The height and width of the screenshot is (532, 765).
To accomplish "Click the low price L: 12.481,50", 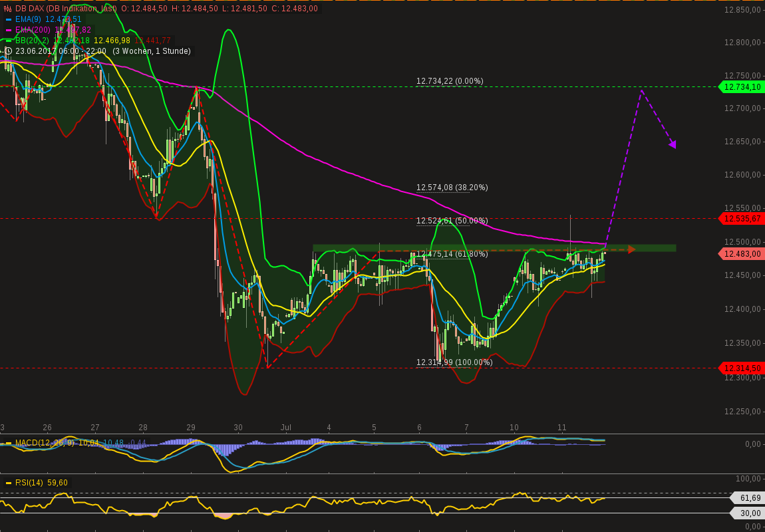I will click(x=244, y=8).
